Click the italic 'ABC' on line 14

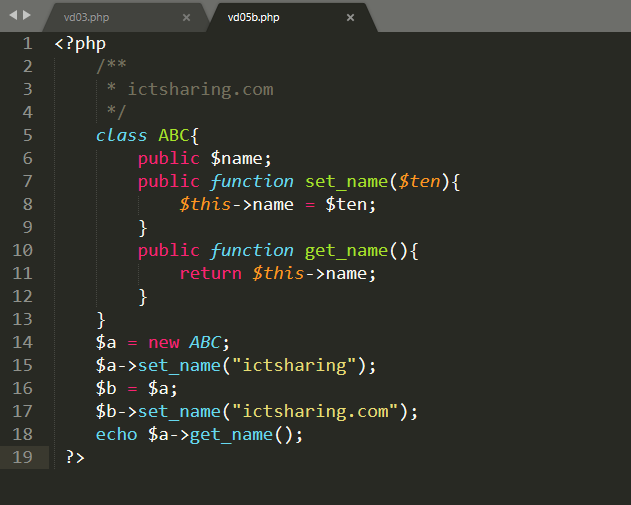205,342
